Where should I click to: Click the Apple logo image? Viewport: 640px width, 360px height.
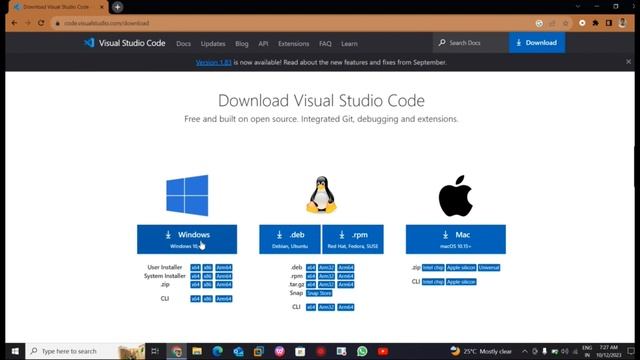click(x=456, y=196)
